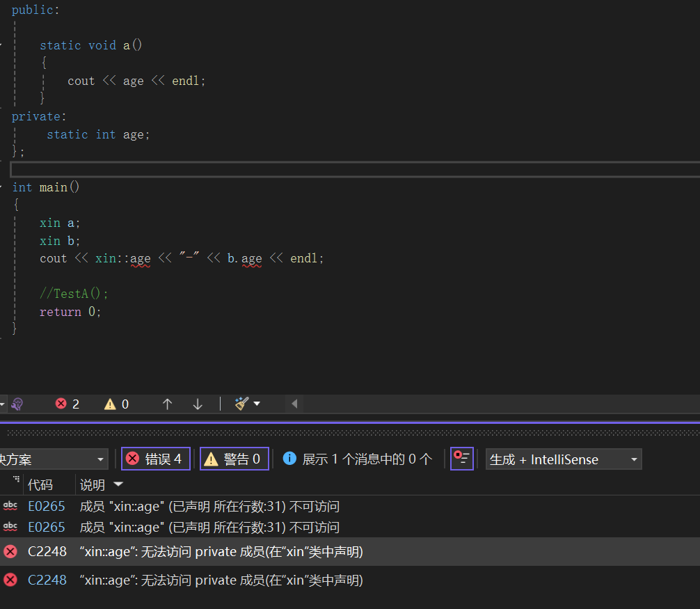Screen dimensions: 700x609
Task: Click the IntelliCode health indicator icon
Action: coord(17,404)
